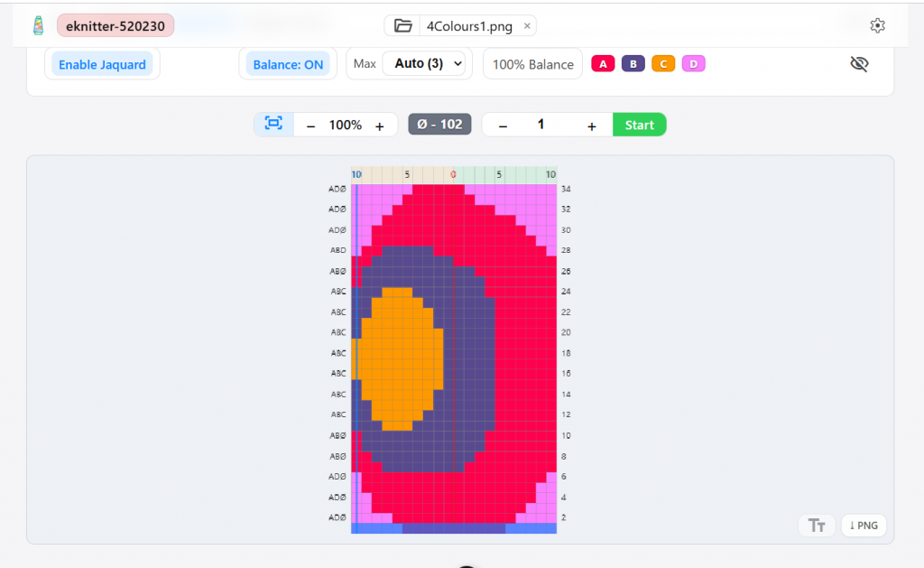Select the 4Colours1.png file tab
This screenshot has width=924, height=568.
pos(469,26)
